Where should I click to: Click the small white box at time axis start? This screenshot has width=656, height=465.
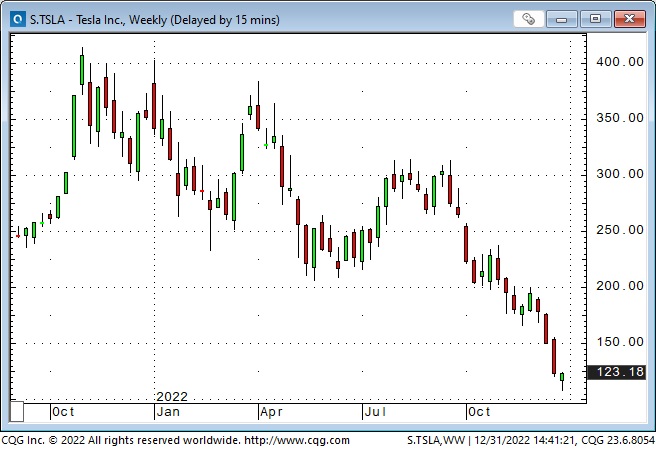tap(17, 411)
